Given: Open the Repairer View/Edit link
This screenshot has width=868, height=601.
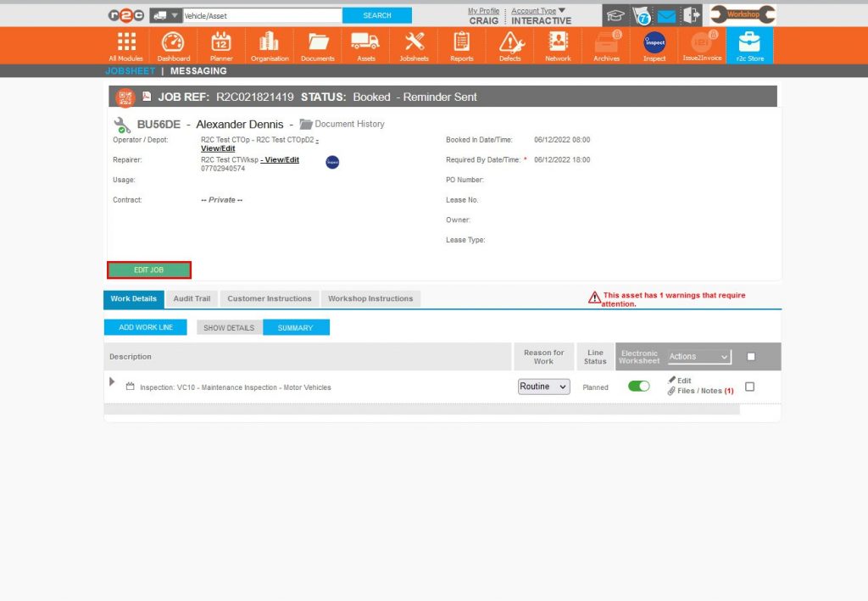Looking at the screenshot, I should (279, 159).
